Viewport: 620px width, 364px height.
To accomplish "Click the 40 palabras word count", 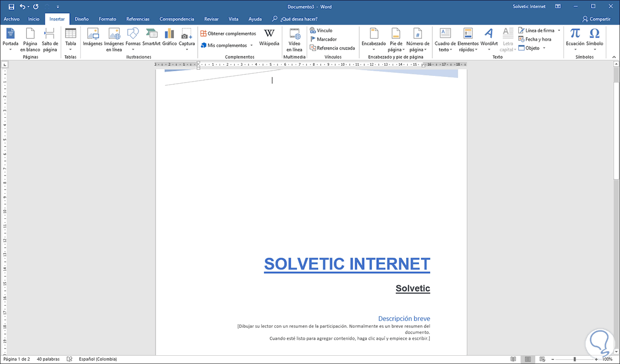I will (48, 359).
